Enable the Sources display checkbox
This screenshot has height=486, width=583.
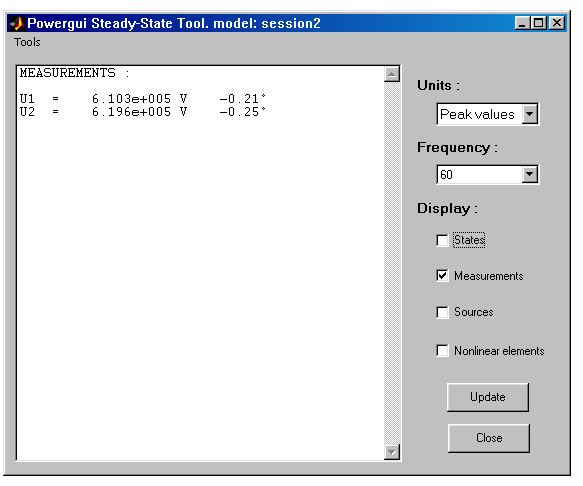pyautogui.click(x=442, y=312)
